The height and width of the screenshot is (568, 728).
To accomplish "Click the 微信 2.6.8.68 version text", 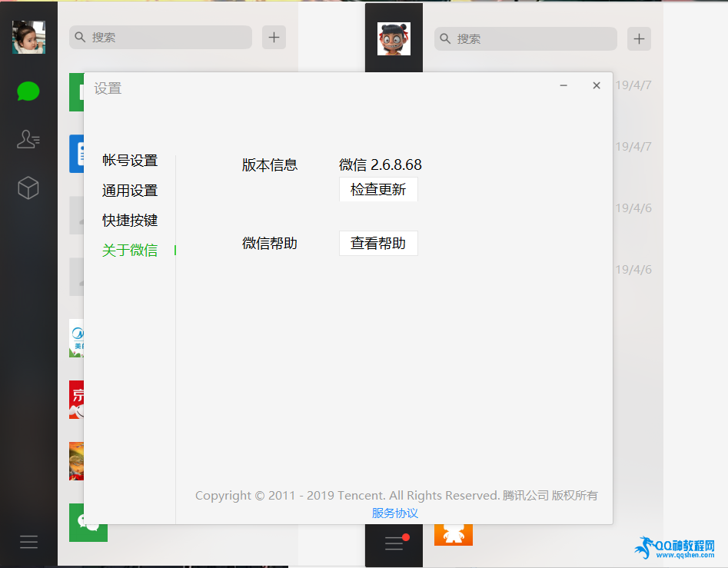I will click(x=381, y=164).
